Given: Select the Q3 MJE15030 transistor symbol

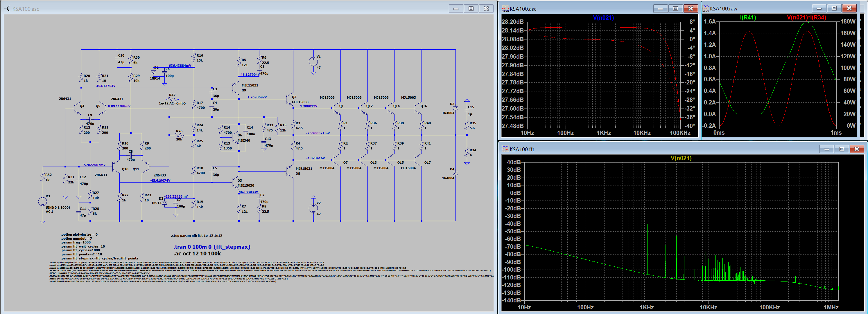Looking at the screenshot, I should point(235,183).
